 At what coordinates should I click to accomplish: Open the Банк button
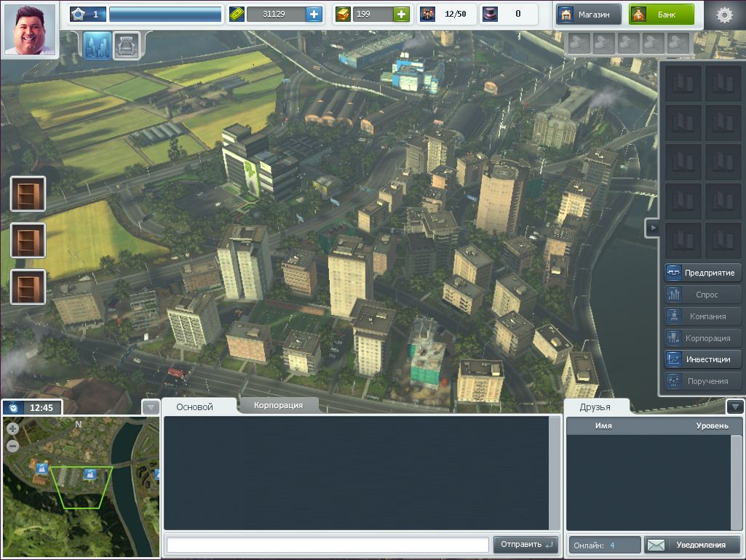(661, 15)
